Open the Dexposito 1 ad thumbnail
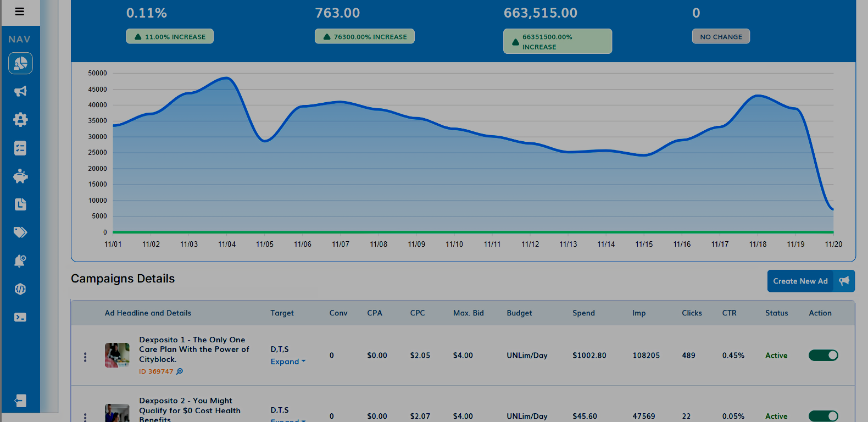 pyautogui.click(x=117, y=356)
